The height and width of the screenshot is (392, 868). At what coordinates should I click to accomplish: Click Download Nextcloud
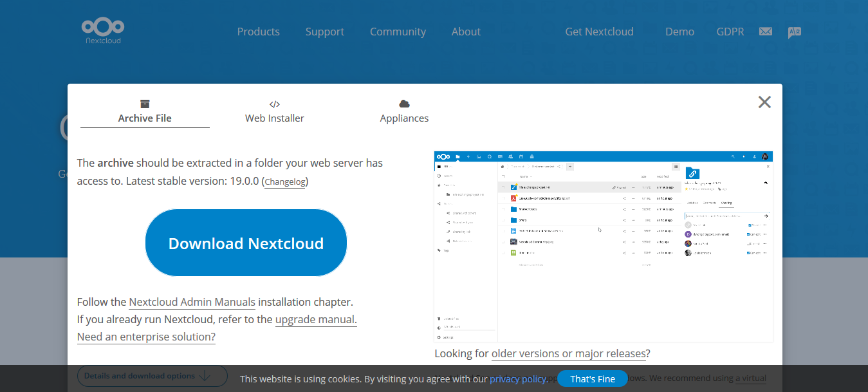coord(246,243)
